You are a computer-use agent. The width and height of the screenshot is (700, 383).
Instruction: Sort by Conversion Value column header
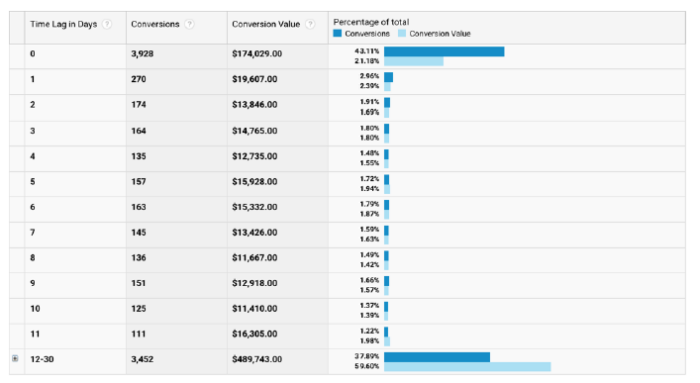point(266,24)
